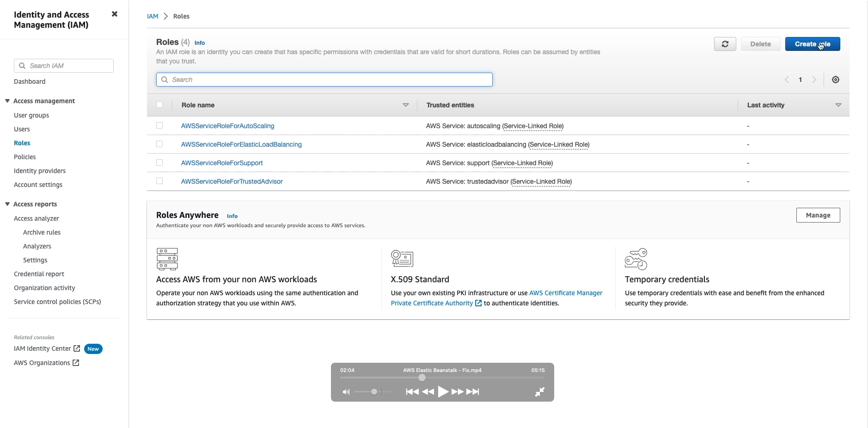Viewport: 868px width, 428px height.
Task: Refresh the roles list
Action: pos(725,44)
